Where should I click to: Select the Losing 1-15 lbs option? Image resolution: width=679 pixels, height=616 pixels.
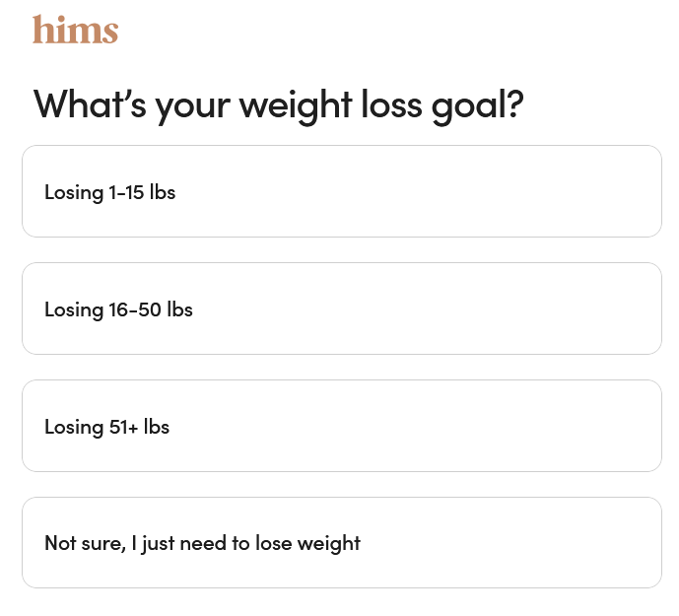pyautogui.click(x=341, y=191)
